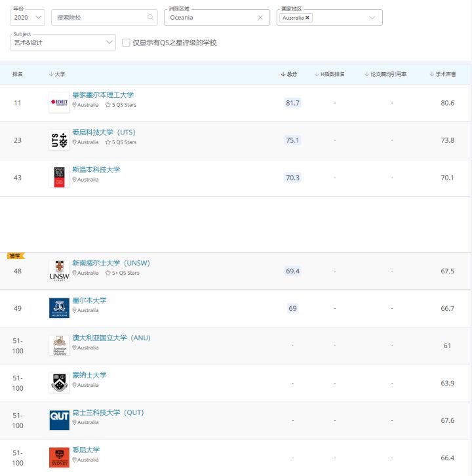This screenshot has width=472, height=476.
Task: Open 新南威尔士大学 (UNSW) link
Action: click(111, 263)
